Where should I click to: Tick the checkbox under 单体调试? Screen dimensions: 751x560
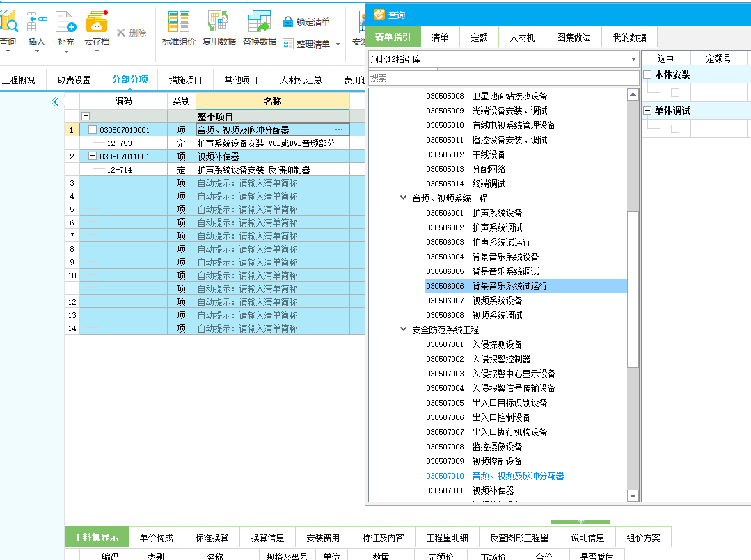tap(675, 128)
